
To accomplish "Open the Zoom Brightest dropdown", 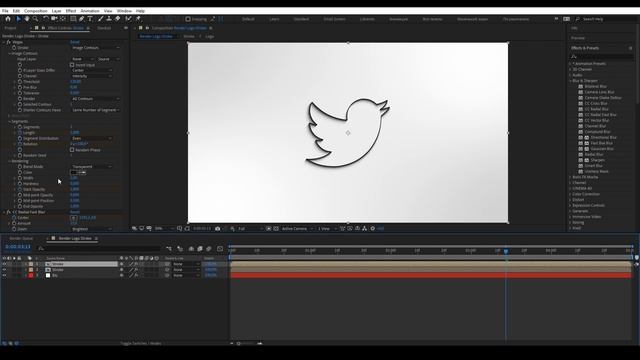I will tap(91, 229).
